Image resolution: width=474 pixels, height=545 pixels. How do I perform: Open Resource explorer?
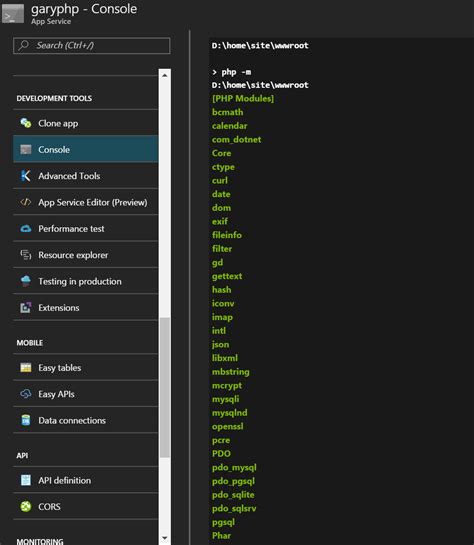[x=85, y=255]
